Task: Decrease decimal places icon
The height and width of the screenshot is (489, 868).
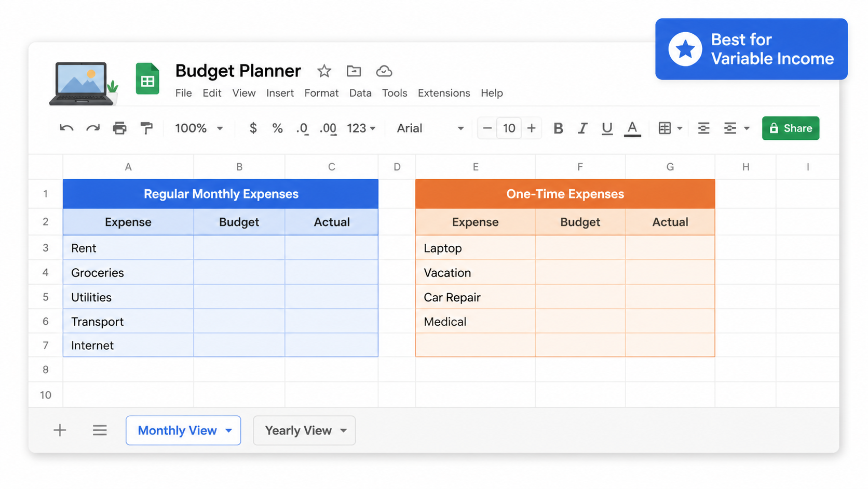Action: tap(302, 128)
